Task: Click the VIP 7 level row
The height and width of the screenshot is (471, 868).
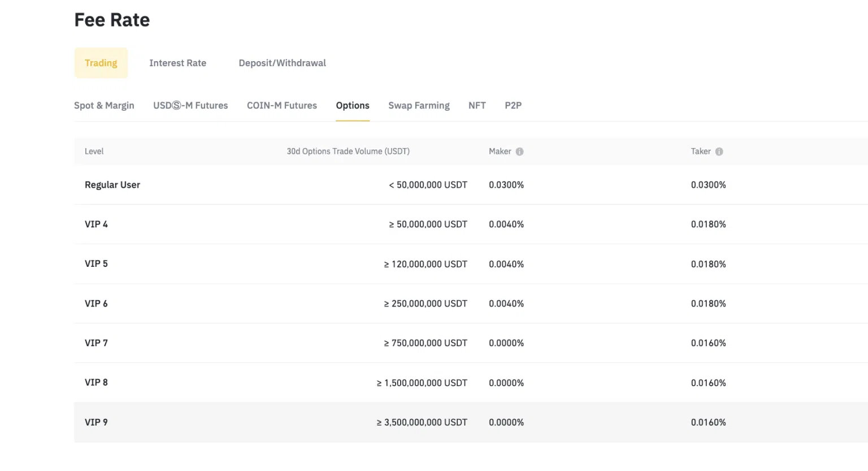Action: [96, 343]
